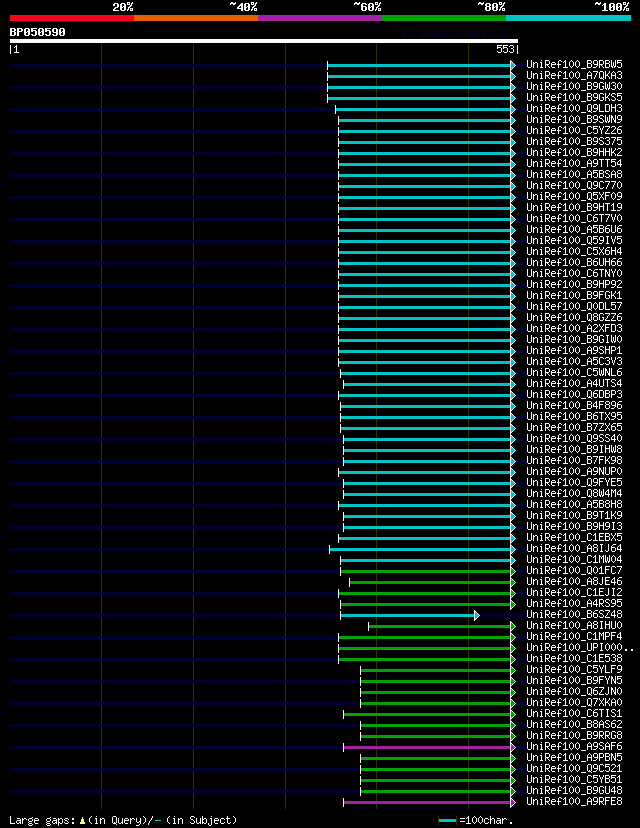Select the UniRef100_A4RS95 label

click(x=574, y=604)
